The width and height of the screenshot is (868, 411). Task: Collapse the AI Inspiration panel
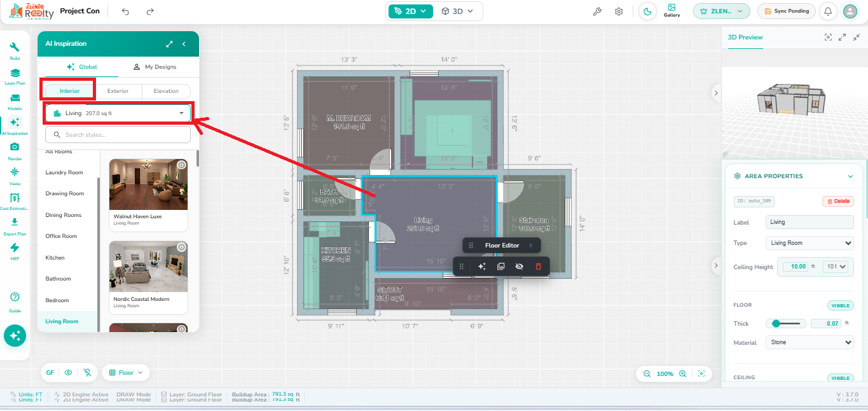point(184,44)
